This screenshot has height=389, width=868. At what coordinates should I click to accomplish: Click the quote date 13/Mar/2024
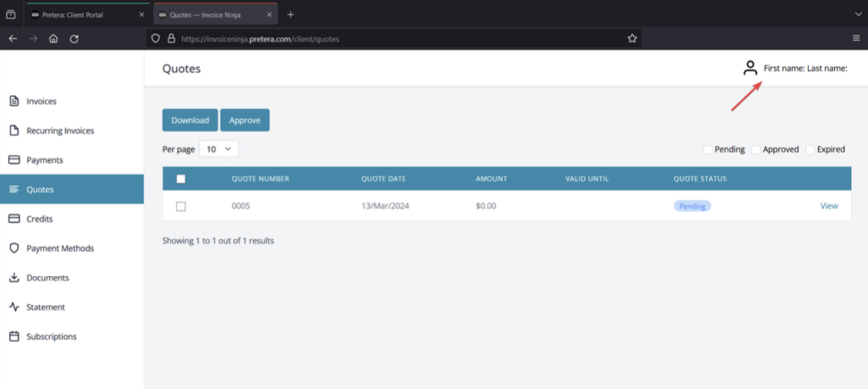386,206
